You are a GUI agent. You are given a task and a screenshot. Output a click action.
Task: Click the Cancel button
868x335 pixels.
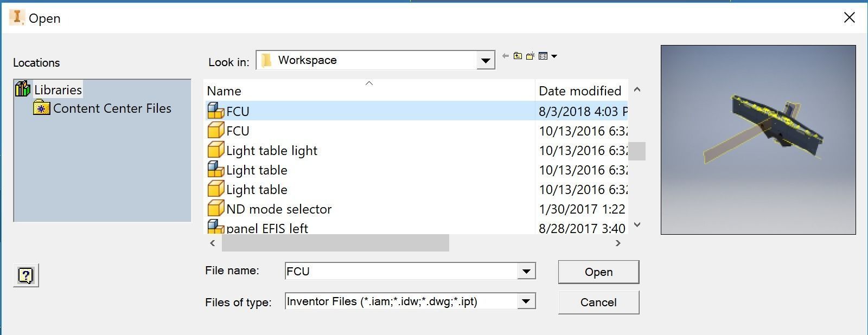click(598, 302)
